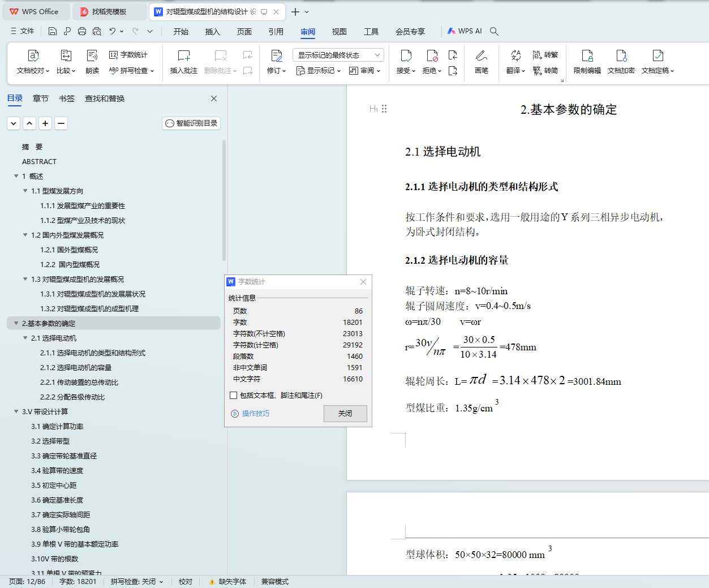Add a new document tab

[295, 11]
